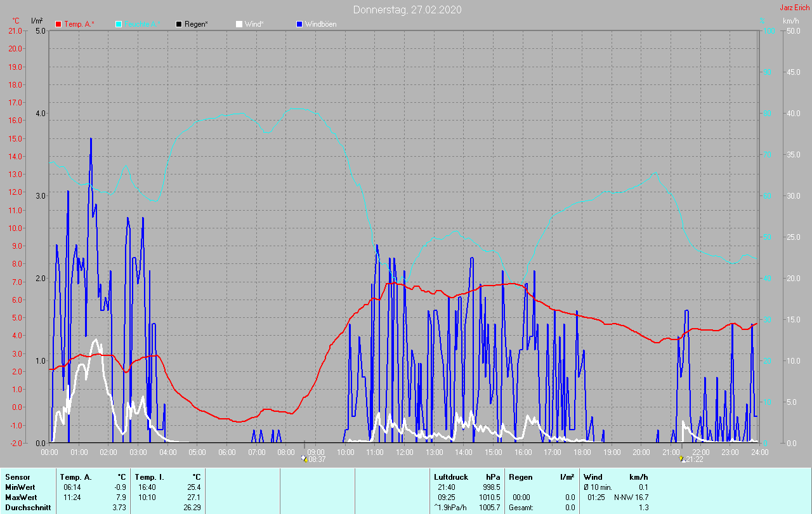
Task: Click the red Temp. A. legend swatch
Action: 58,24
